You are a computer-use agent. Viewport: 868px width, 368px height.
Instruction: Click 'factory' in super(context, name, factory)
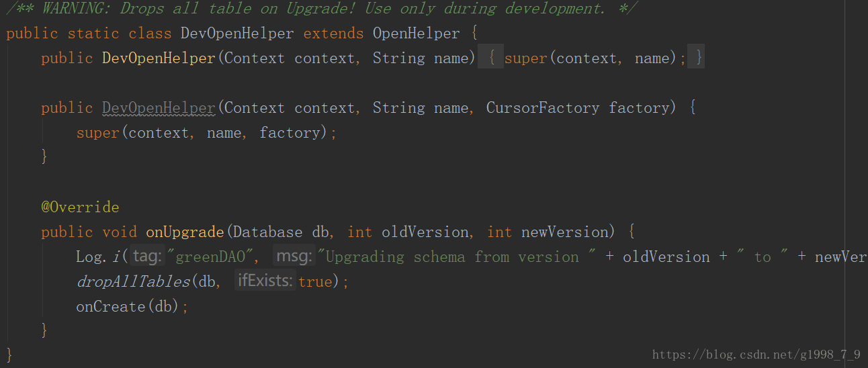click(290, 133)
